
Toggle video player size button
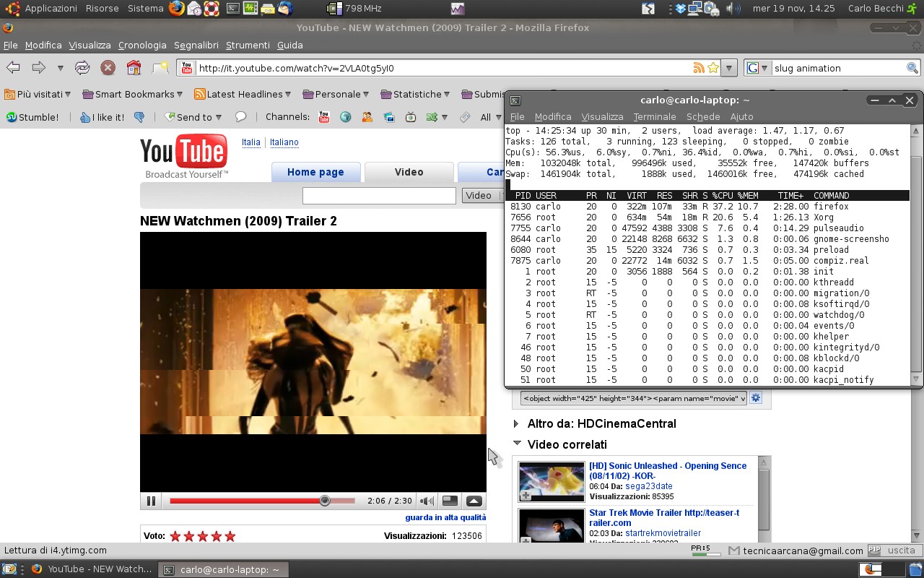tap(450, 501)
